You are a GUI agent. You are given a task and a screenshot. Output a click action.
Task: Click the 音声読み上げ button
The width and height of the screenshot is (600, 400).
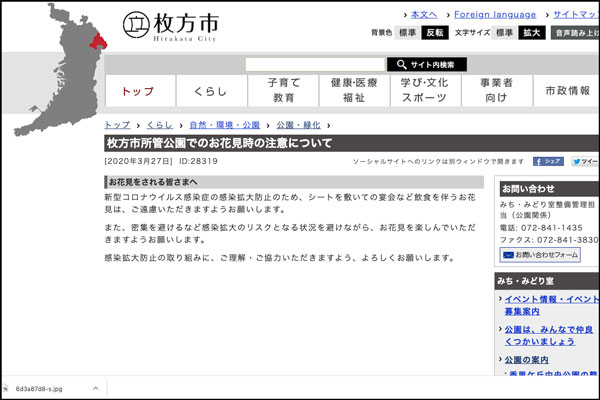(x=577, y=33)
